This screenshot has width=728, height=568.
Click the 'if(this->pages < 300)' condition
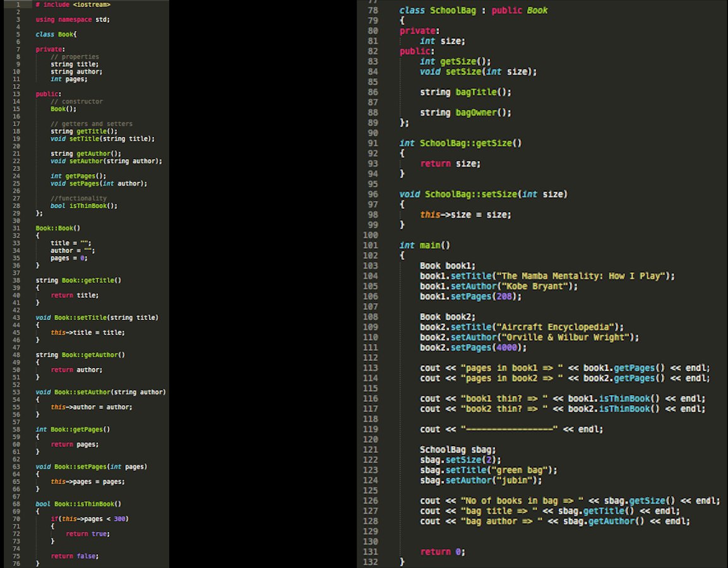90,519
